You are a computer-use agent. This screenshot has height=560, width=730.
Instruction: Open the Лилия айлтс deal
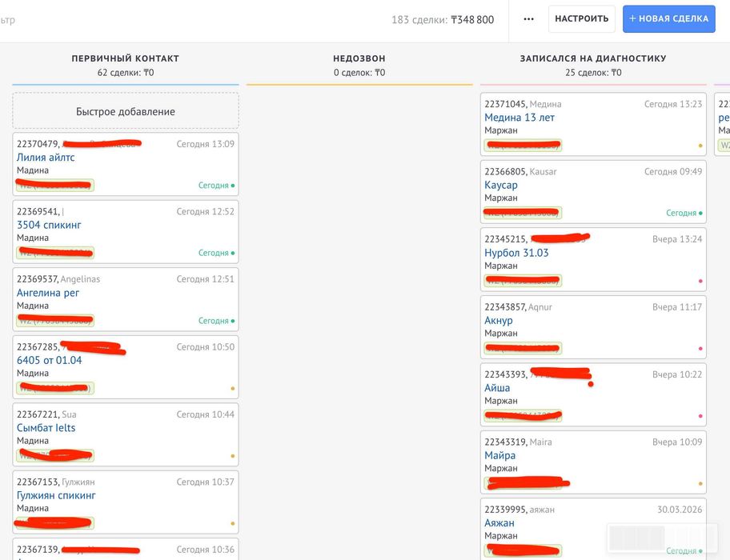click(46, 158)
